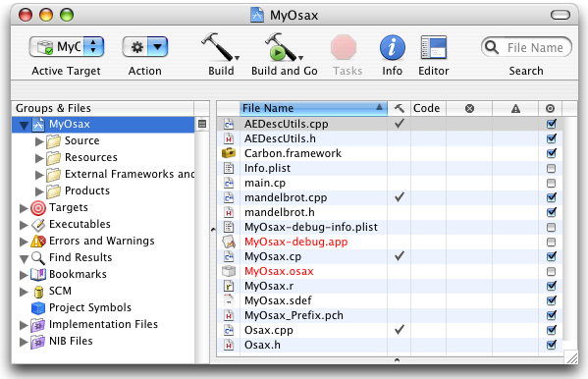Click the target membership column header
The height and width of the screenshot is (379, 588).
pyautogui.click(x=550, y=108)
